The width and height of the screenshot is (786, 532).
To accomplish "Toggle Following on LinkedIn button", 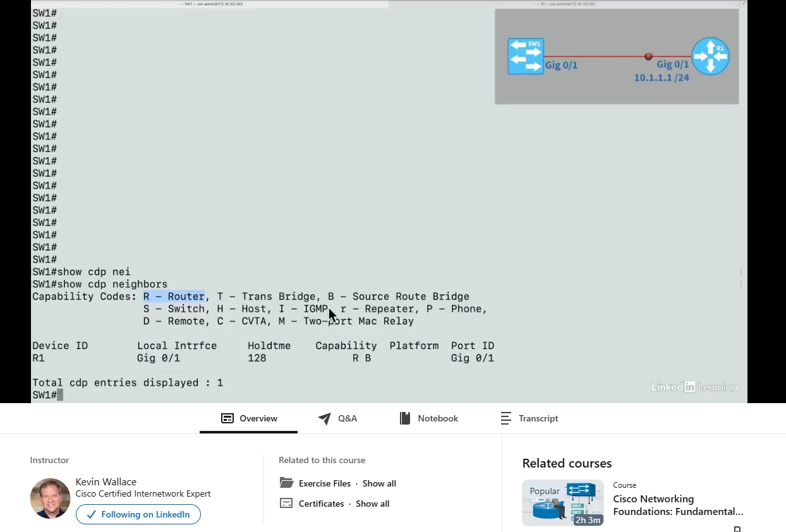I will [138, 514].
